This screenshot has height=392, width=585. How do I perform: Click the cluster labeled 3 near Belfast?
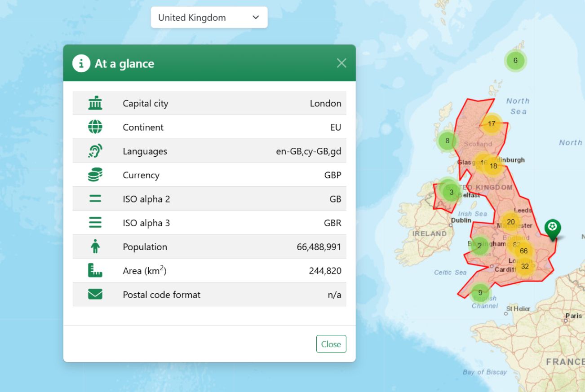tap(451, 192)
